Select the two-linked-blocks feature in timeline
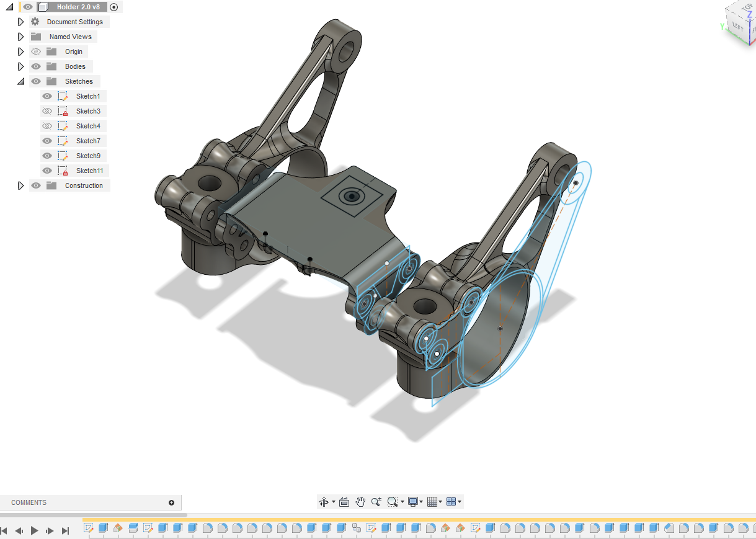This screenshot has width=756, height=539. tap(357, 528)
